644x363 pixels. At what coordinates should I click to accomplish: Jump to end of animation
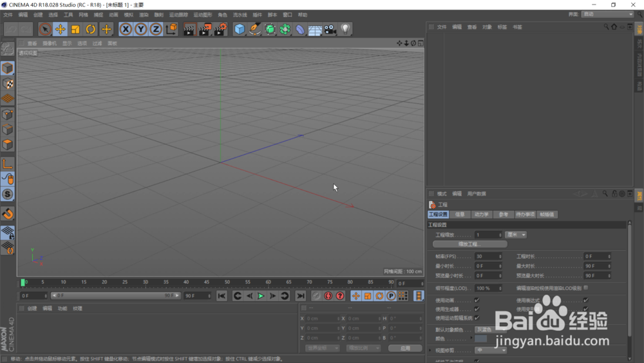(x=301, y=296)
